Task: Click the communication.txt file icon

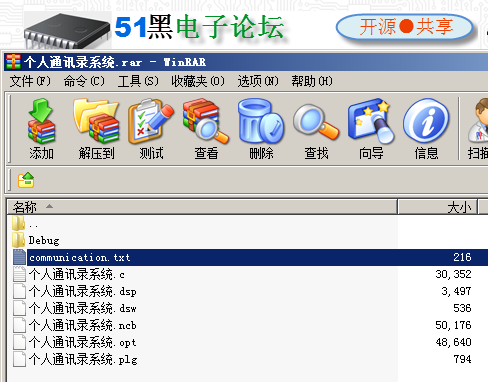Action: (x=19, y=257)
